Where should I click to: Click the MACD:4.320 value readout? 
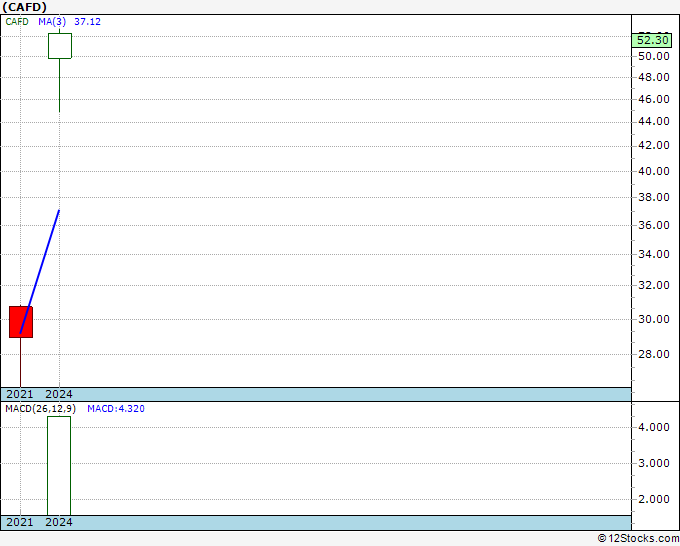click(x=116, y=409)
